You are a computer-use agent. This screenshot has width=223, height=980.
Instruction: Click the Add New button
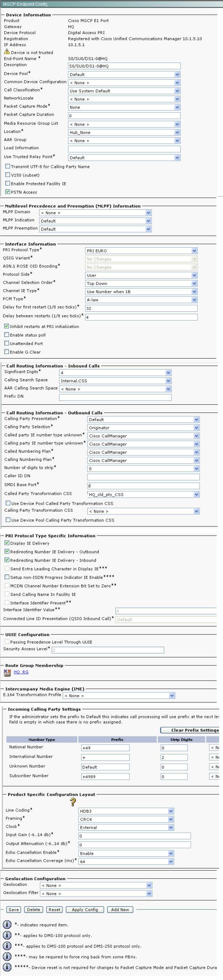[x=120, y=909]
